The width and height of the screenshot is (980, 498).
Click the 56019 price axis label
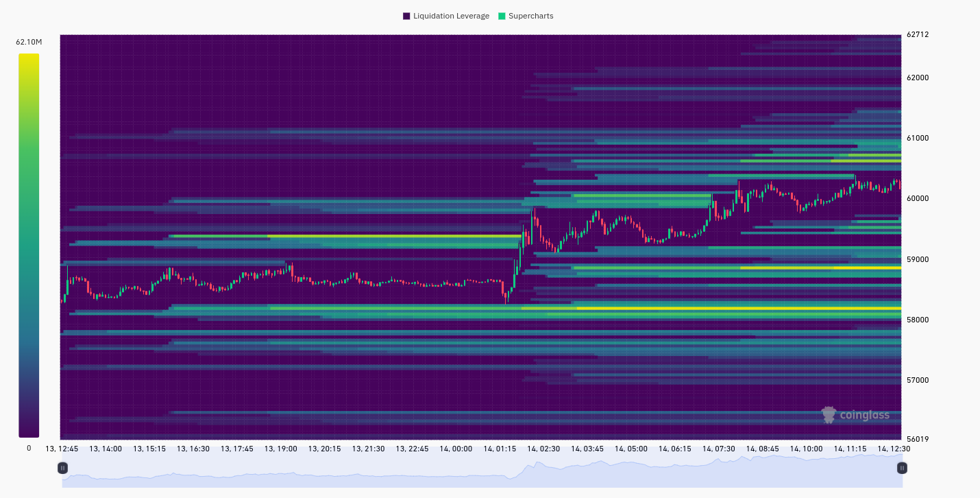917,439
